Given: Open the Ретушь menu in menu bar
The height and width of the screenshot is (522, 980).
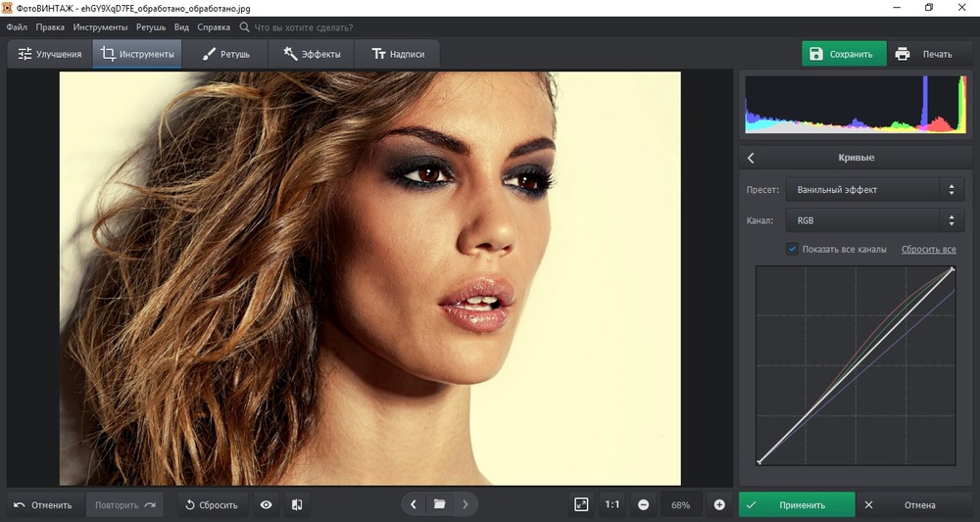Looking at the screenshot, I should pyautogui.click(x=151, y=27).
